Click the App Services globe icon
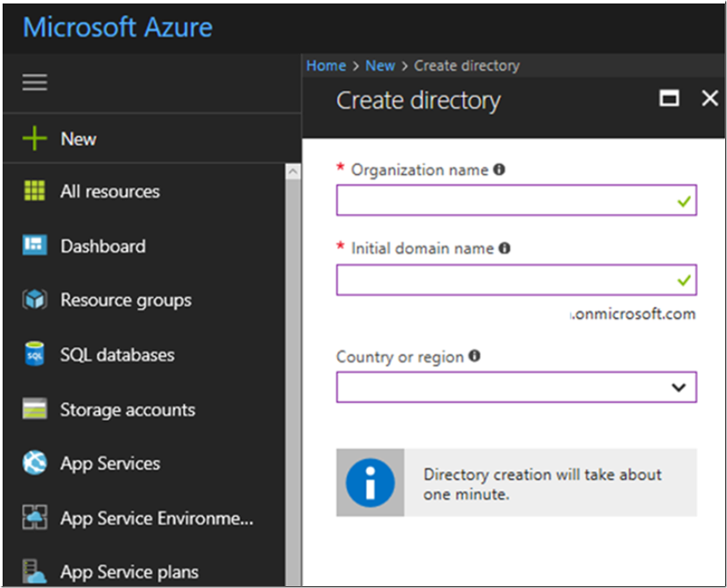Viewport: 727px width, 588px height. pos(35,463)
